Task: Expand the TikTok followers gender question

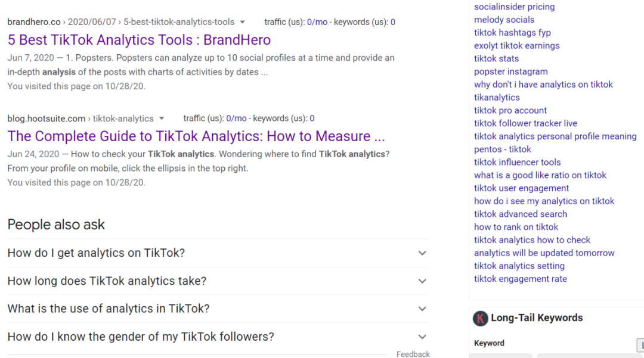Action: click(x=218, y=337)
